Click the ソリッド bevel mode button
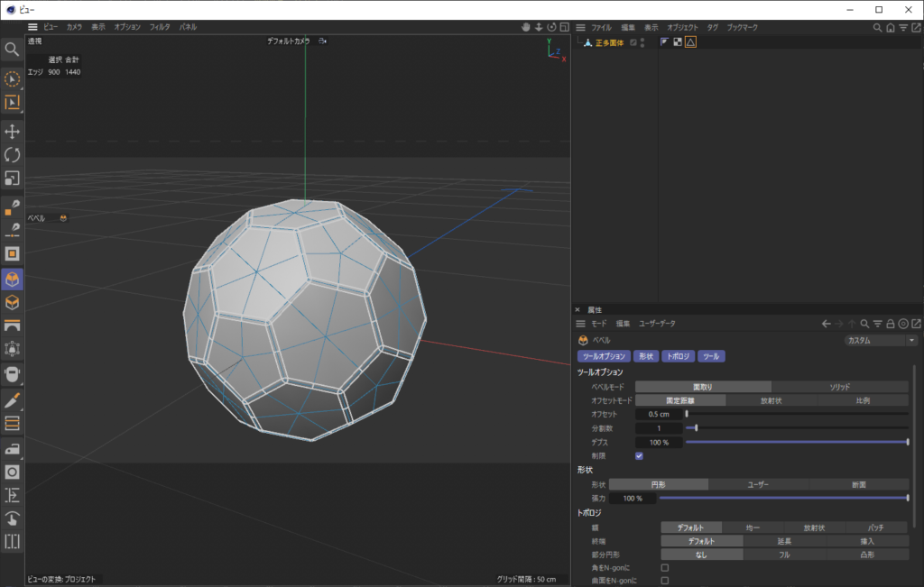This screenshot has height=587, width=924. (840, 387)
